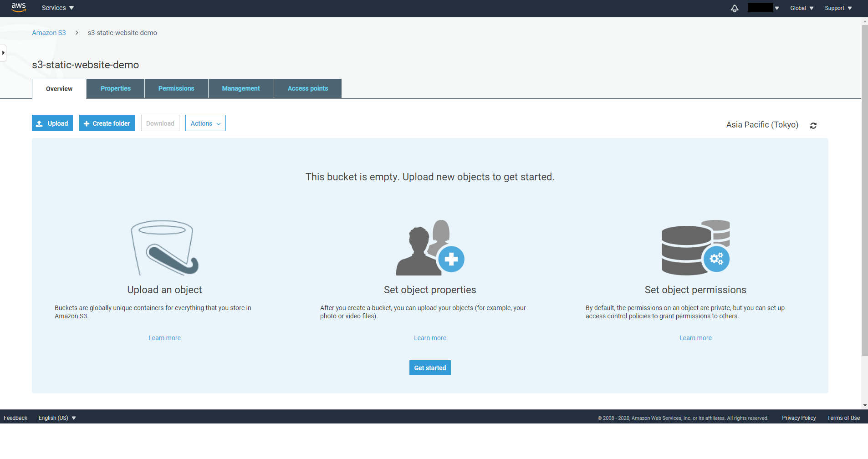
Task: Open the account name dropdown
Action: pos(763,8)
